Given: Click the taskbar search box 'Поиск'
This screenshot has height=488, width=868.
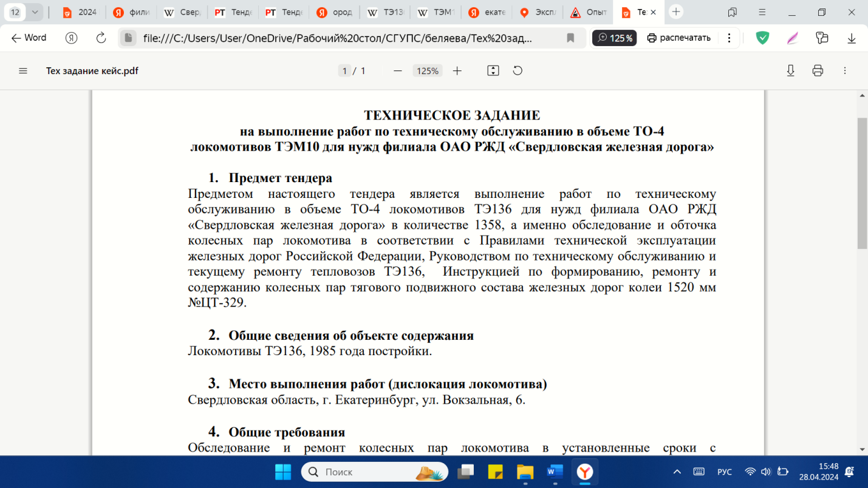Looking at the screenshot, I should point(375,472).
